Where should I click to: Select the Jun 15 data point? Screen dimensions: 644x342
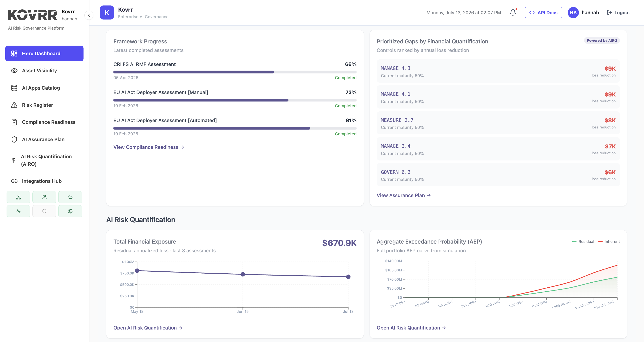[x=243, y=274]
